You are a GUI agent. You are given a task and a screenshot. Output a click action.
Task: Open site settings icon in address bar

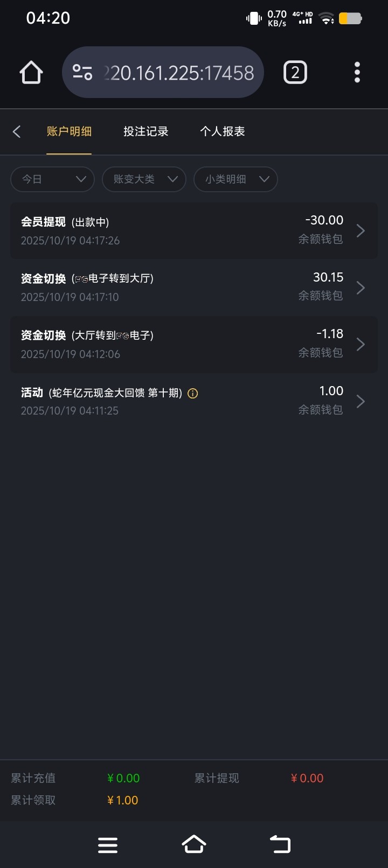coord(82,72)
